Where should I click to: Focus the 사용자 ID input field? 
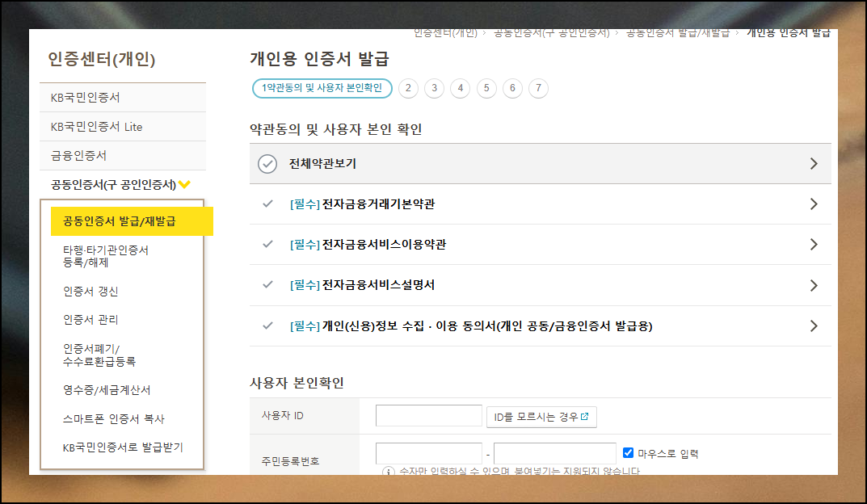tap(428, 416)
